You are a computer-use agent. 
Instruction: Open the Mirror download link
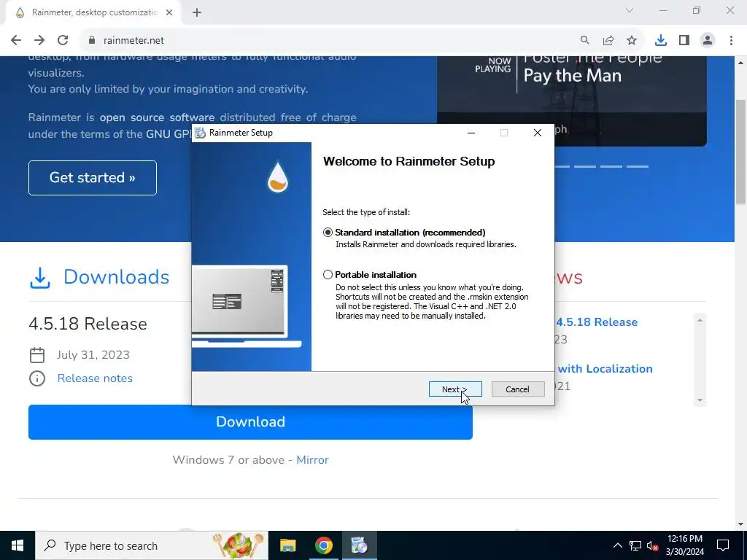click(x=312, y=460)
